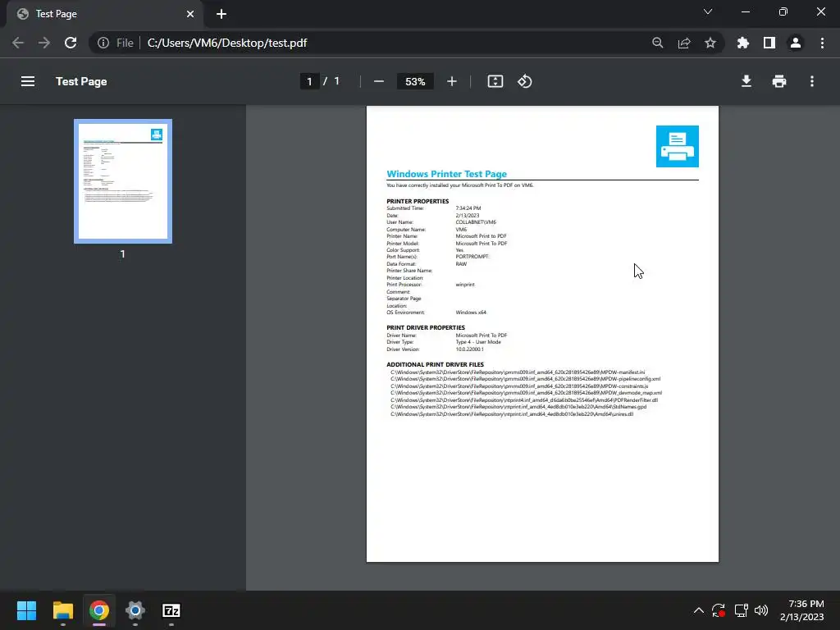840x630 pixels.
Task: Print the PDF document
Action: (779, 81)
